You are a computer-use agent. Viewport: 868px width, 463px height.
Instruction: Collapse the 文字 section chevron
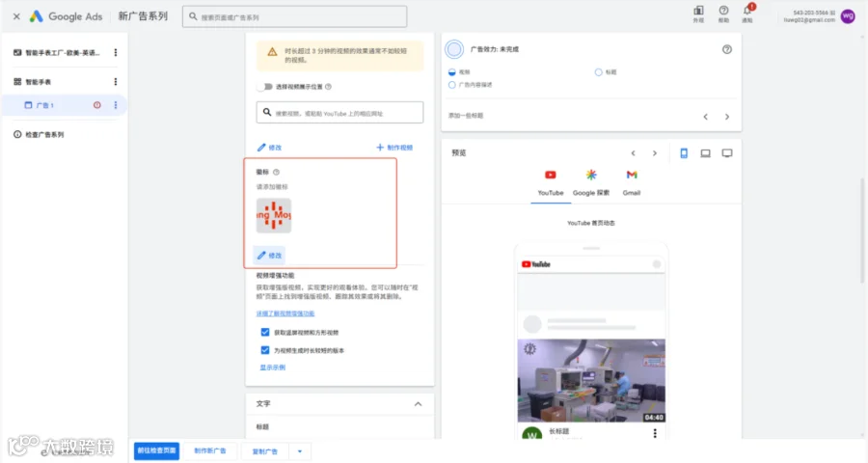click(418, 404)
